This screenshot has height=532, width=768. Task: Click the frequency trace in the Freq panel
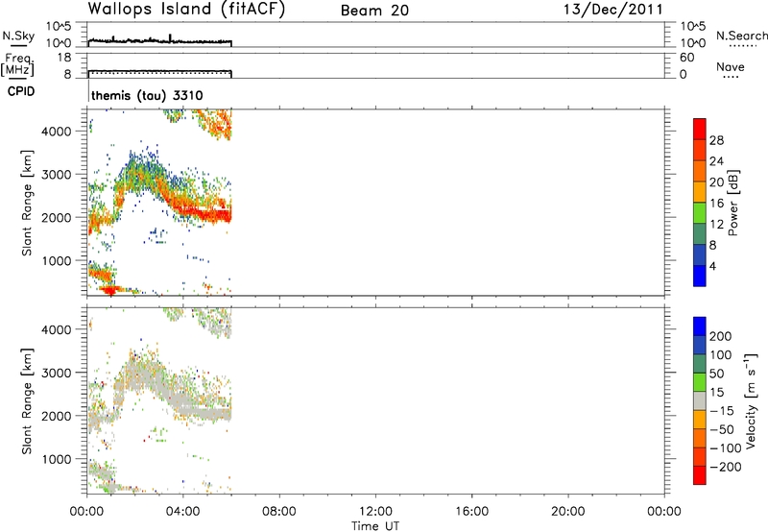(159, 71)
